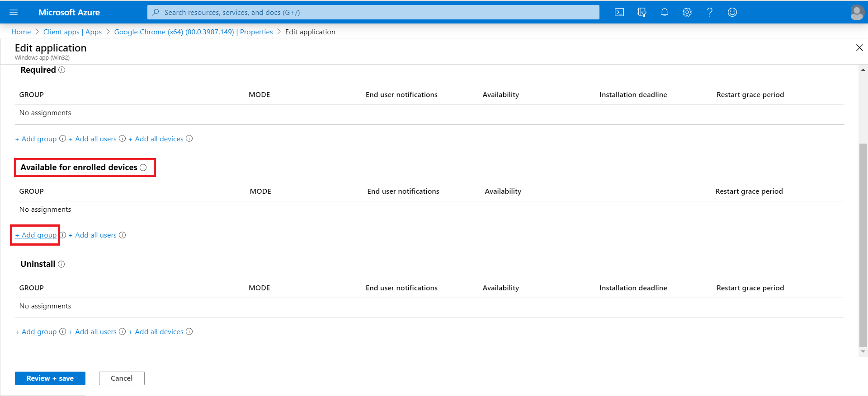
Task: Click Restart grace period header in Available table
Action: tap(749, 191)
